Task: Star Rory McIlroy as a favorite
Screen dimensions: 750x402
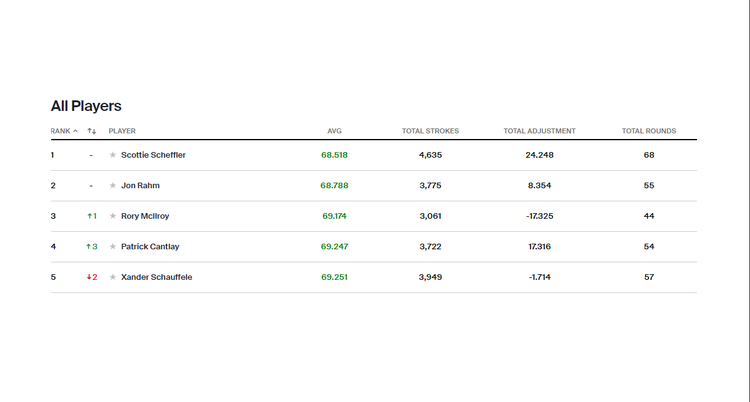Action: [113, 216]
